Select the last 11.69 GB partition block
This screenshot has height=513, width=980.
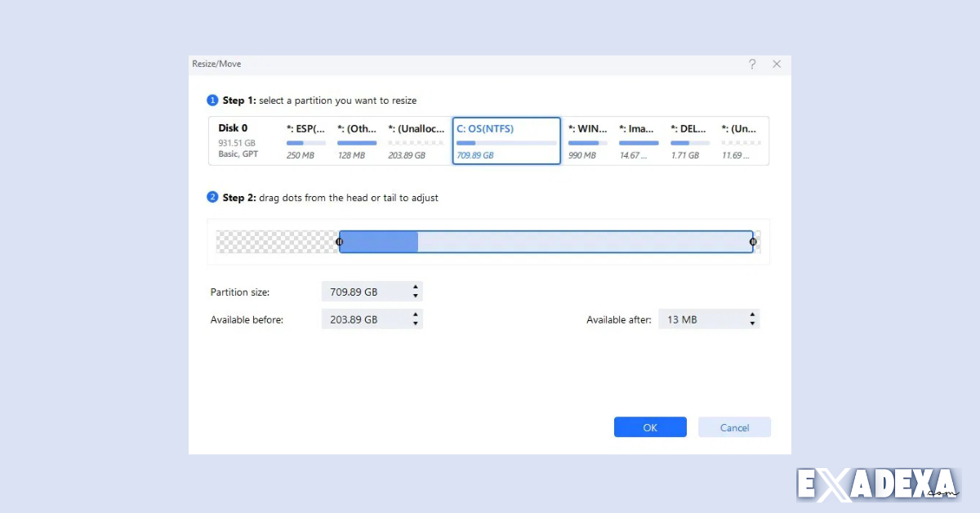tap(740, 141)
